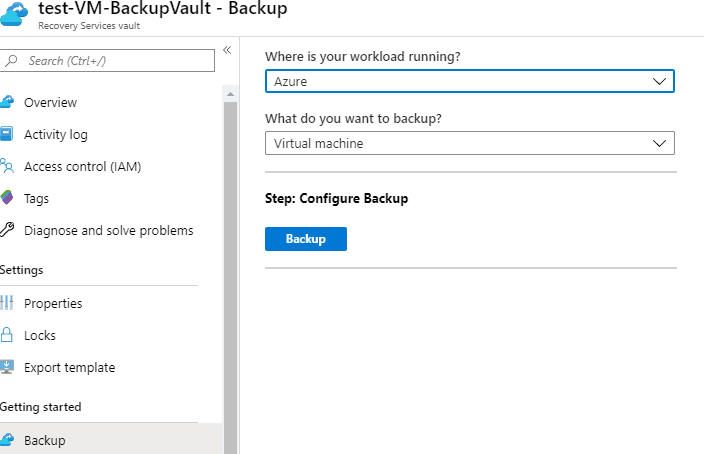
Task: Click the 'Step: Configure Backup' heading
Action: pos(336,198)
